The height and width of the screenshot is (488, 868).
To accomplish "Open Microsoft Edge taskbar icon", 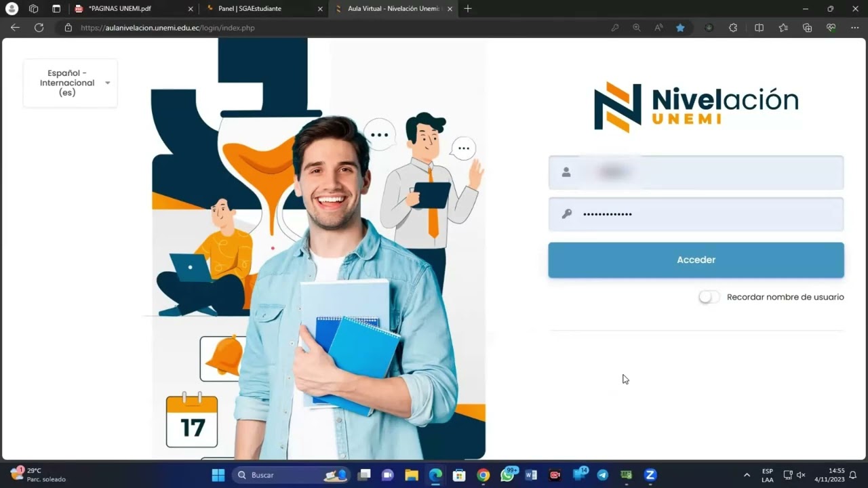I will (435, 475).
